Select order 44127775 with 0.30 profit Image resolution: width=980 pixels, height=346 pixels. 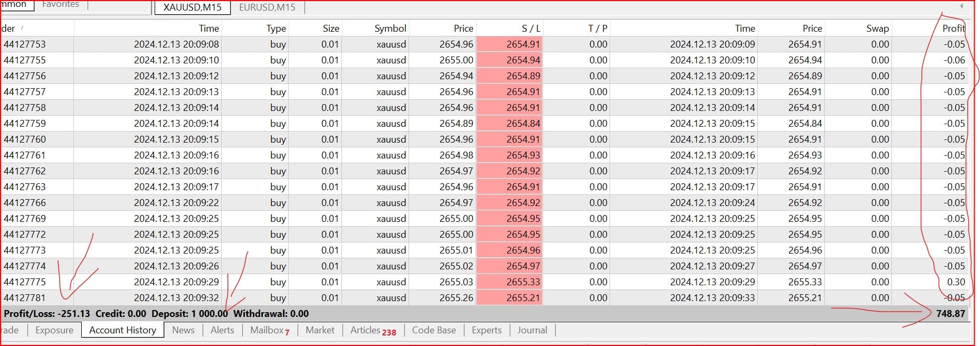25,282
